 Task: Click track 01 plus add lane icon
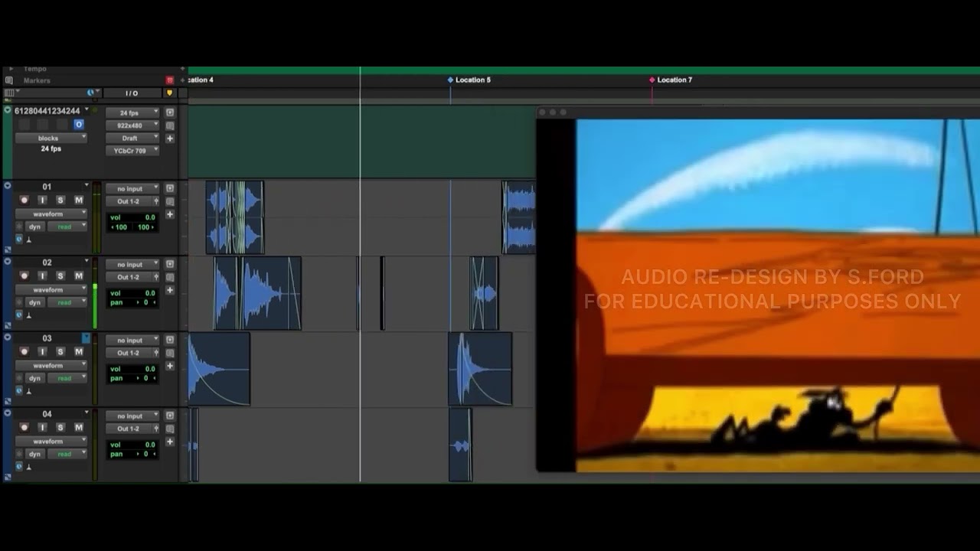[170, 214]
